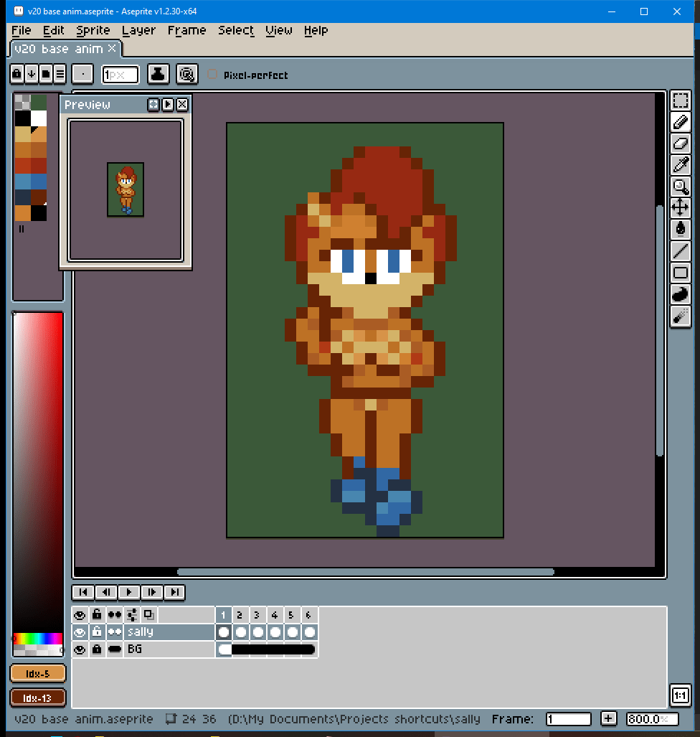Hide the sally layer

click(x=80, y=632)
